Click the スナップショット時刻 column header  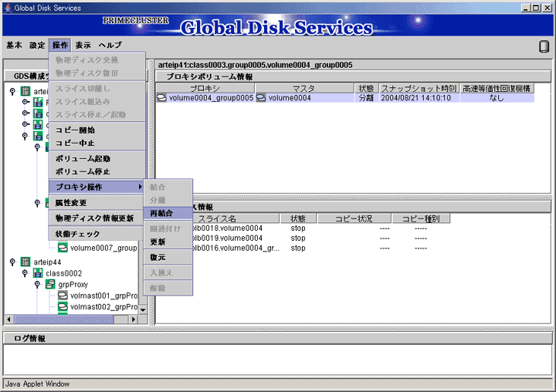[419, 88]
